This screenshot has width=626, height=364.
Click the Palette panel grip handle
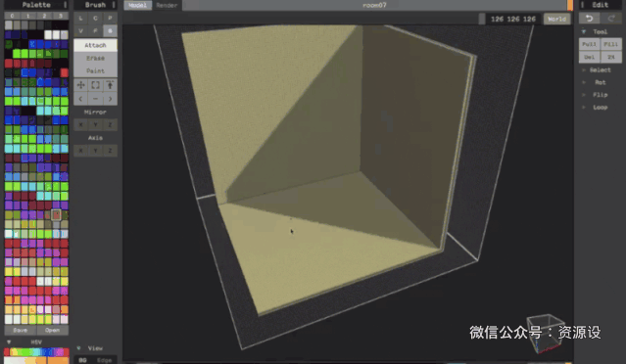tap(66, 5)
